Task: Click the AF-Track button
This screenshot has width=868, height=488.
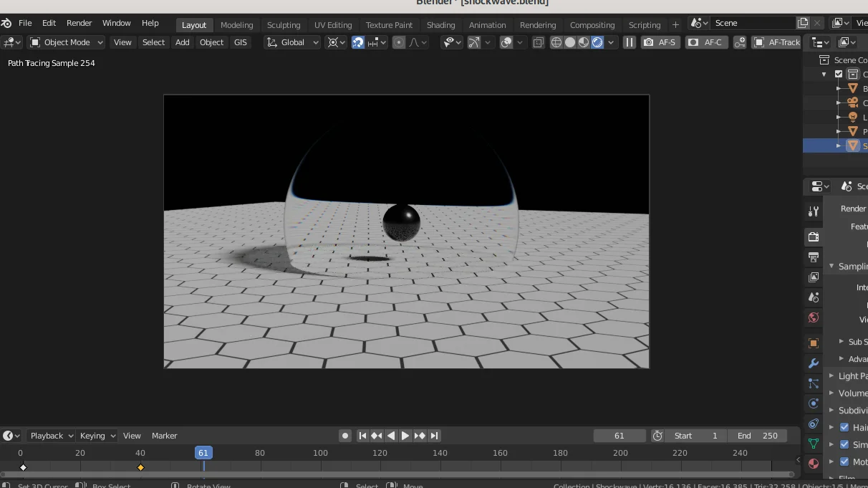Action: (x=776, y=42)
